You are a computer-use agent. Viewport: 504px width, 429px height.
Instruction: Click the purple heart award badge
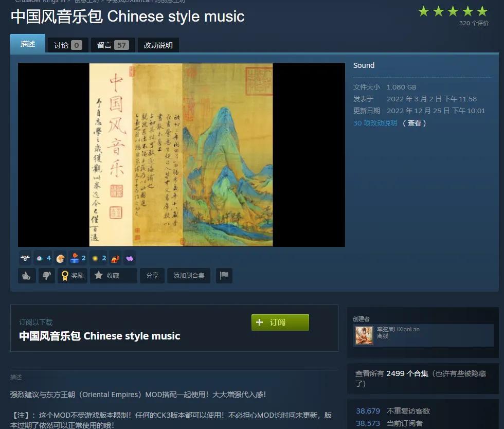(129, 258)
